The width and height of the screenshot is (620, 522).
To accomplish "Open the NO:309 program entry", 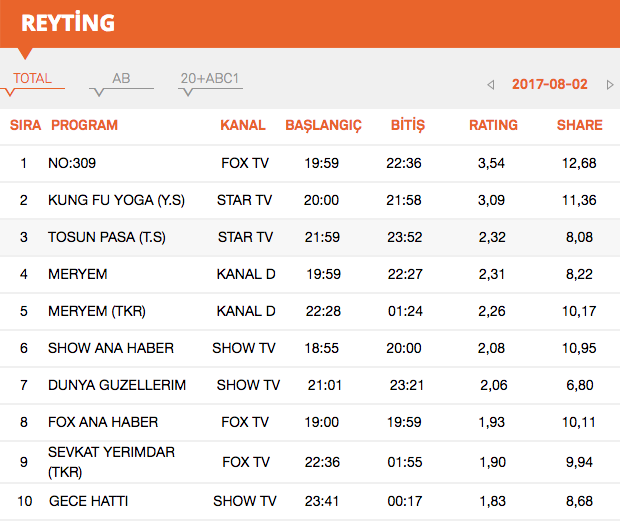I will coord(72,163).
